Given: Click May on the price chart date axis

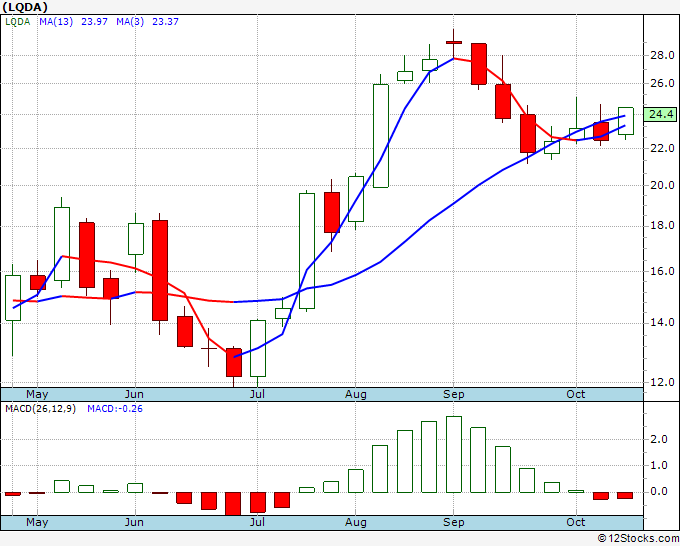Looking at the screenshot, I should click(37, 394).
